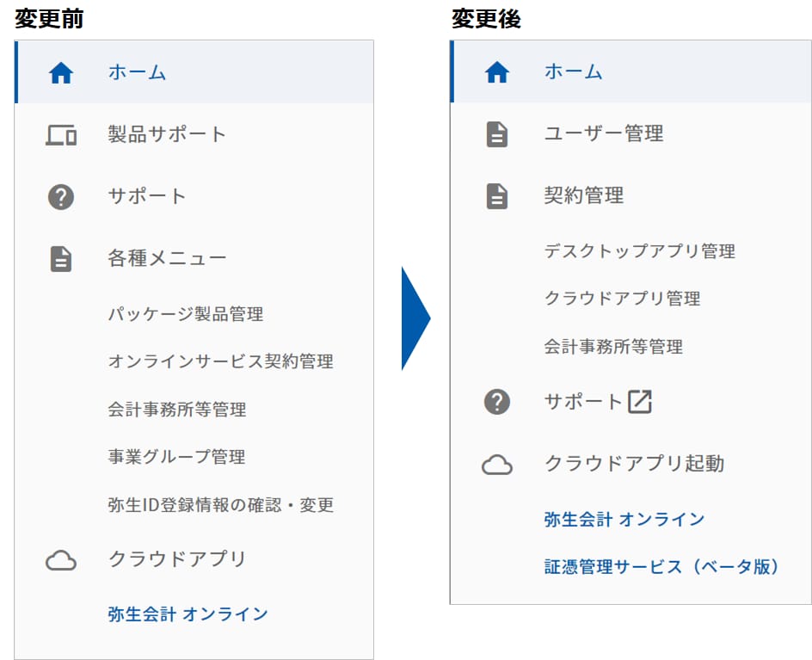Select パッケージ製品管理 submenu item
This screenshot has width=812, height=660.
186,314
